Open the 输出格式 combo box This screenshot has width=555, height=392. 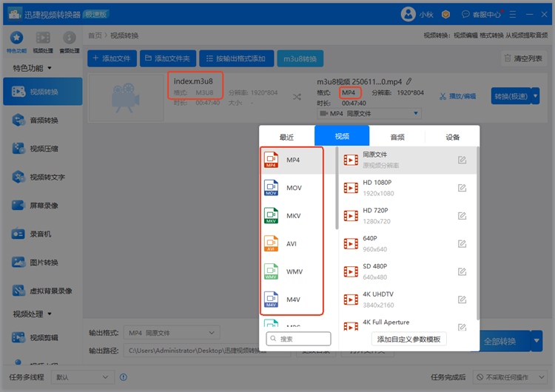point(172,333)
